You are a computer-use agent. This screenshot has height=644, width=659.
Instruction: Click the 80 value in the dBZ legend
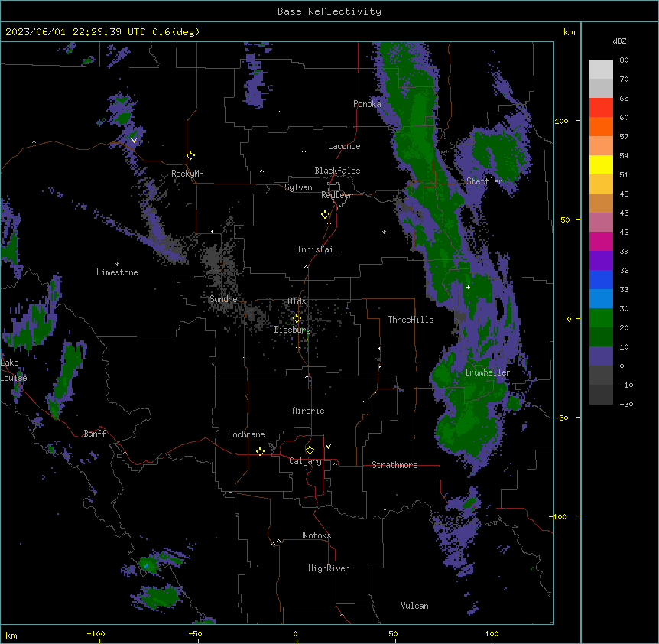pos(624,60)
